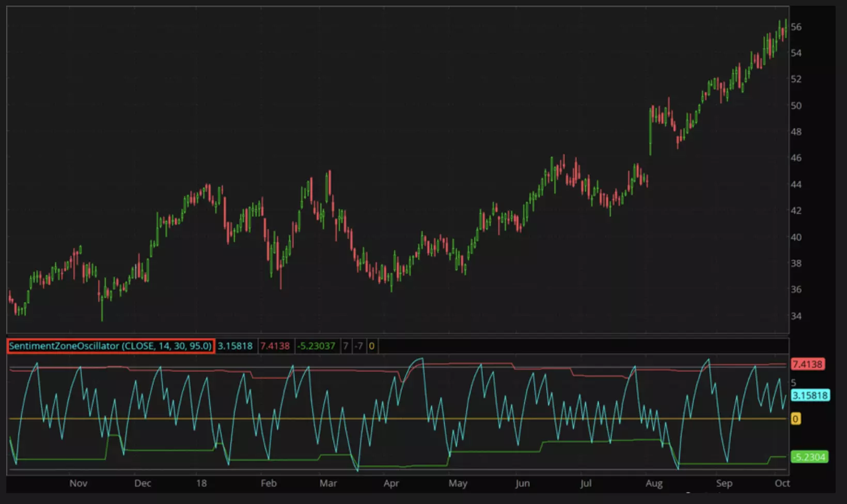Image resolution: width=847 pixels, height=504 pixels.
Task: Click the Nov label on time axis
Action: pyautogui.click(x=78, y=483)
